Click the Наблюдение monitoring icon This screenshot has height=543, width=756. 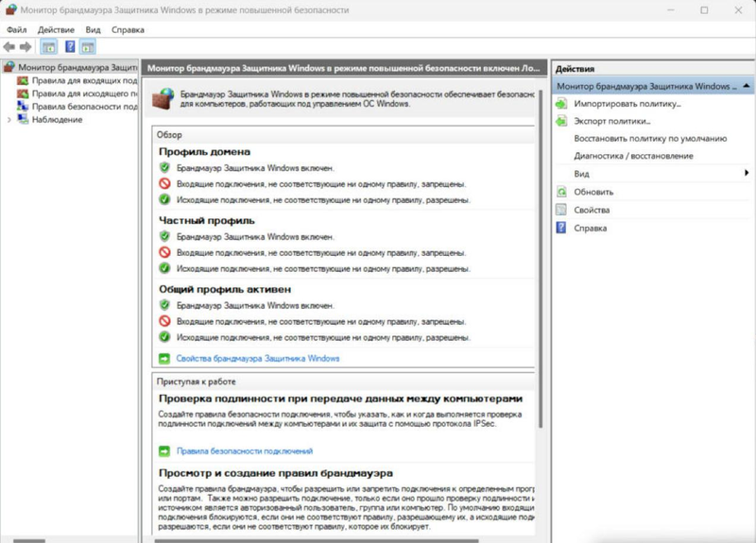(x=23, y=119)
